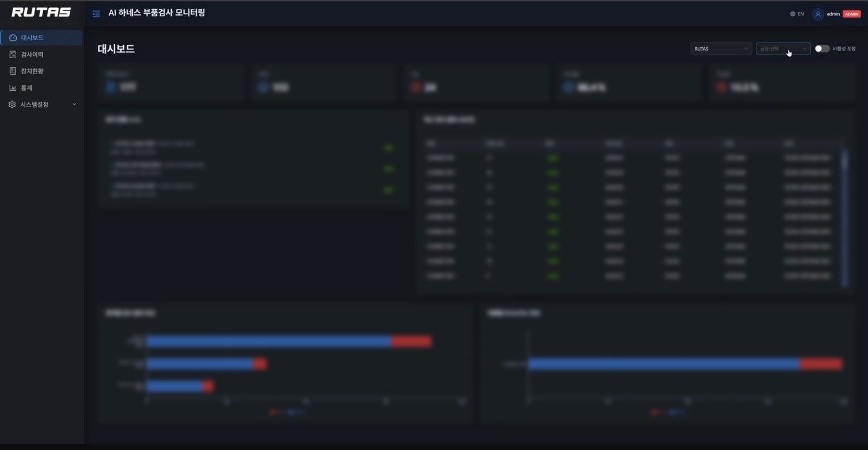Collapse the sidebar with the menu fold icon

96,14
